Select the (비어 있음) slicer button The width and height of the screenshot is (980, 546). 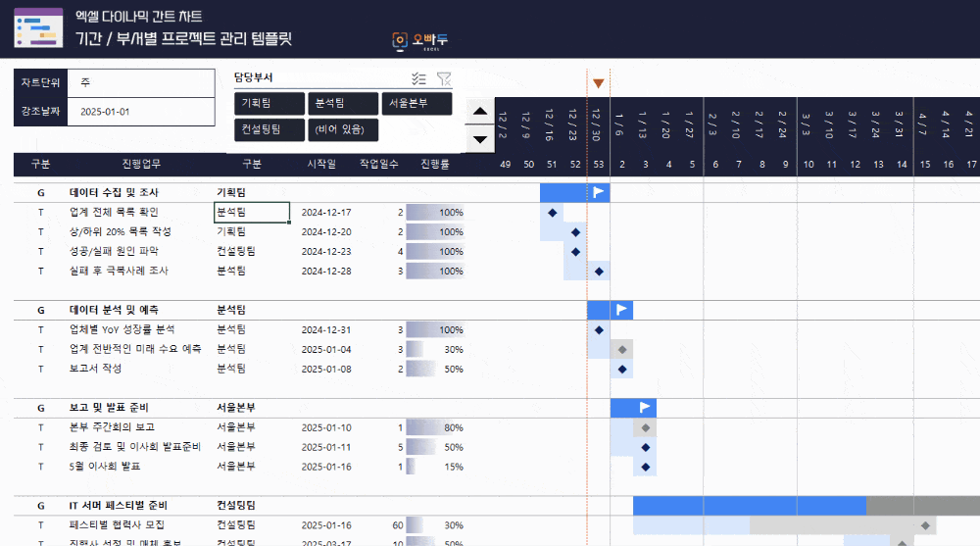[342, 129]
